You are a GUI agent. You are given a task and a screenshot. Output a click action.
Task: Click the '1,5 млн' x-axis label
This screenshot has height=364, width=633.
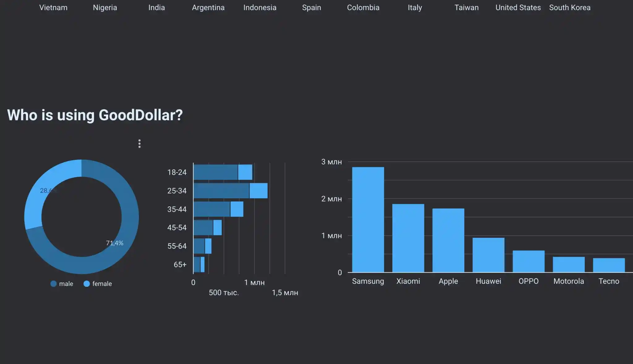285,293
